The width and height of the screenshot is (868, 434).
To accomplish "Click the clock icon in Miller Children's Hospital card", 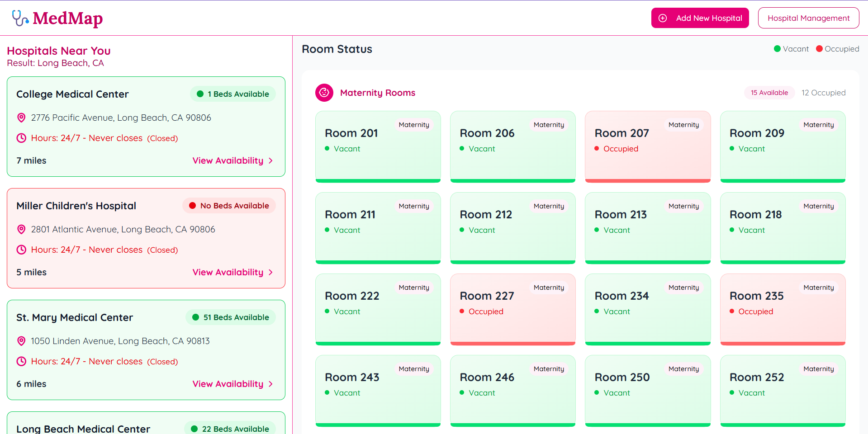I will pos(21,250).
